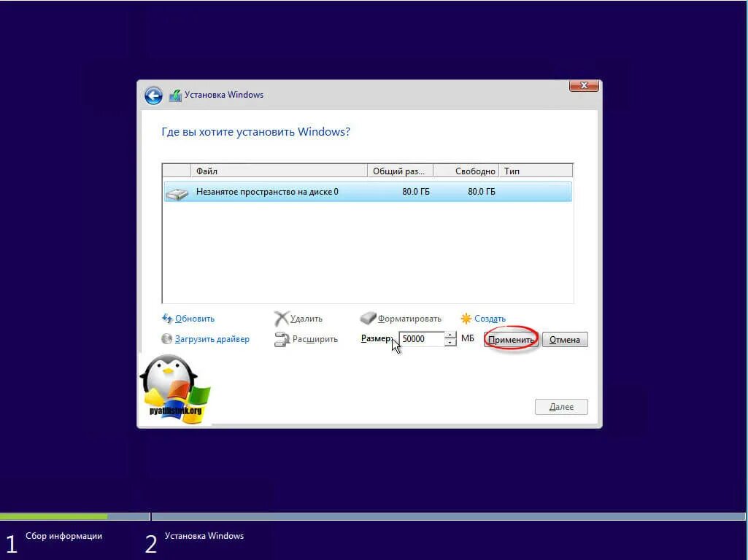Increase partition size with up spinner arrow
Screen dimensions: 748x560
pyautogui.click(x=450, y=335)
